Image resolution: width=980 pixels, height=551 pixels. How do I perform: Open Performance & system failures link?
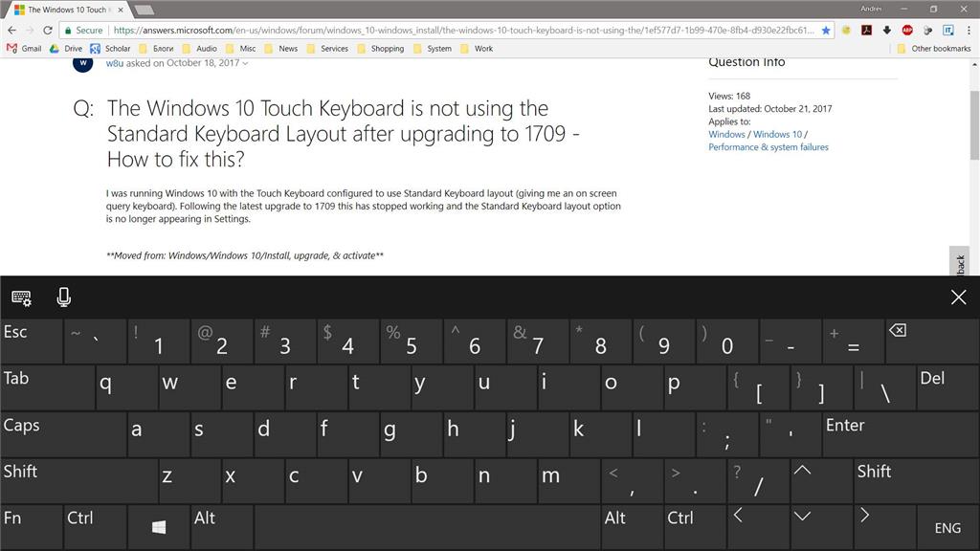[x=768, y=146]
